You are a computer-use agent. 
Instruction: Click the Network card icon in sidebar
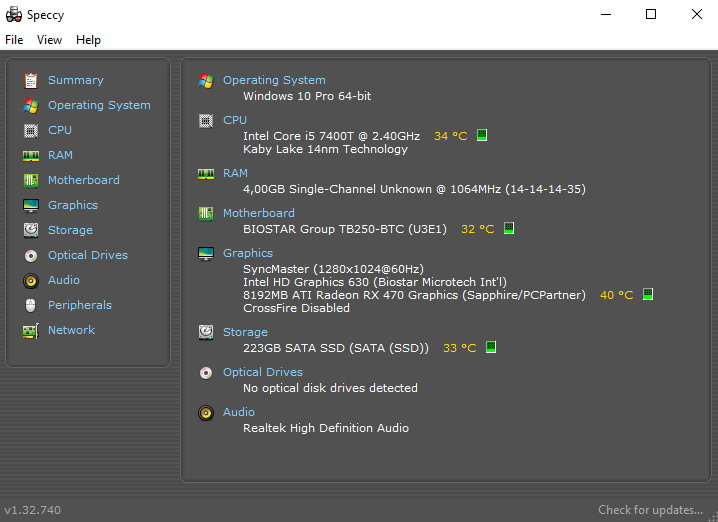pos(31,331)
